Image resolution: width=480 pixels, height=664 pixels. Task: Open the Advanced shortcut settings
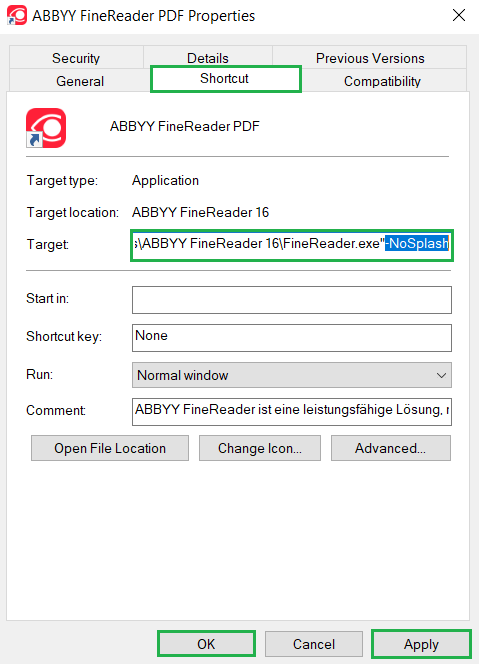point(391,448)
